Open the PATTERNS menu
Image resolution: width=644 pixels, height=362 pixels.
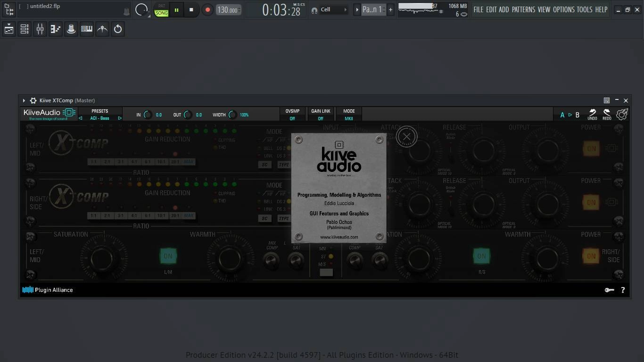point(523,9)
